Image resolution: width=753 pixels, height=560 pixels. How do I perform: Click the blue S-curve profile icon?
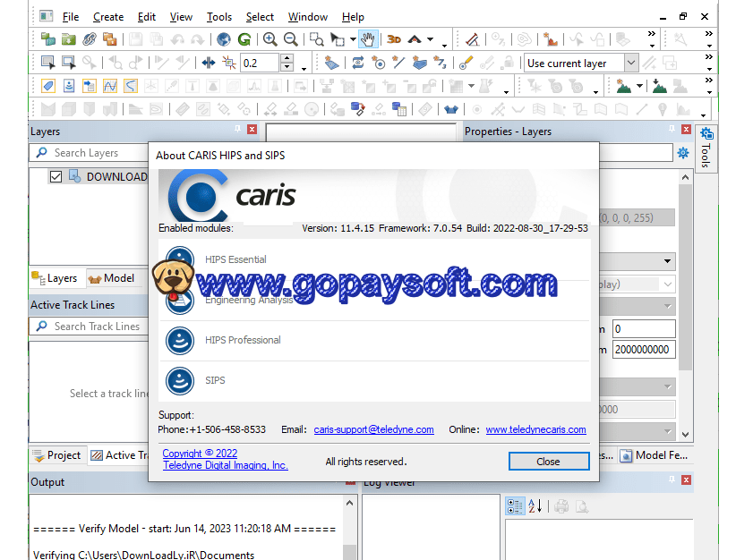(131, 86)
